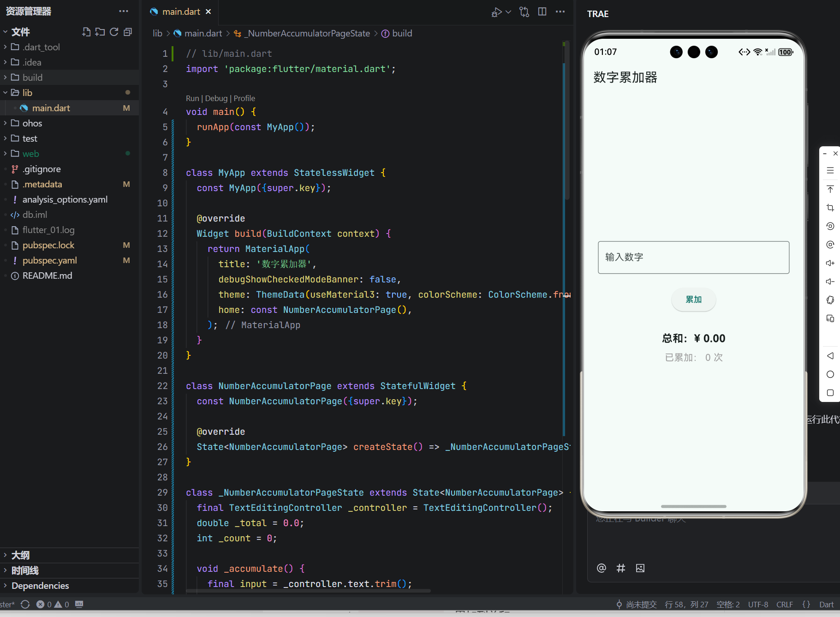840x617 pixels.
Task: Change indentation via 空格: 2
Action: (728, 605)
